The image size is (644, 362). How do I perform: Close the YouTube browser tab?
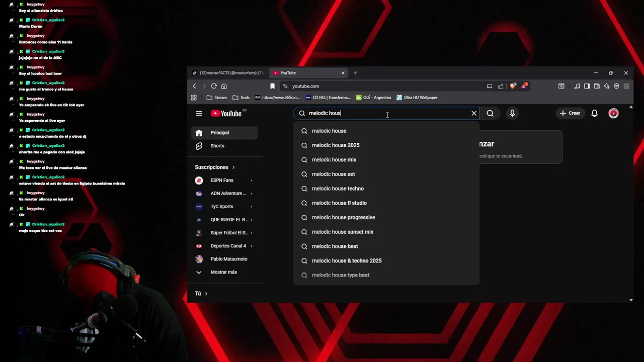(343, 73)
